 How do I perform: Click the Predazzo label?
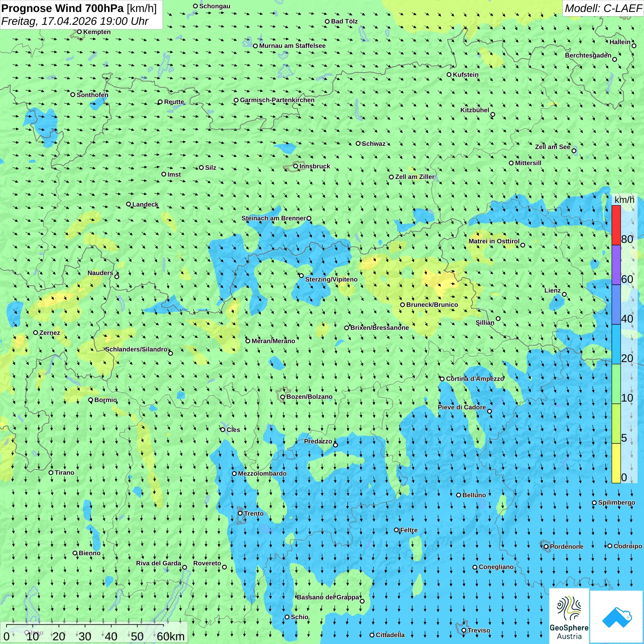point(318,441)
